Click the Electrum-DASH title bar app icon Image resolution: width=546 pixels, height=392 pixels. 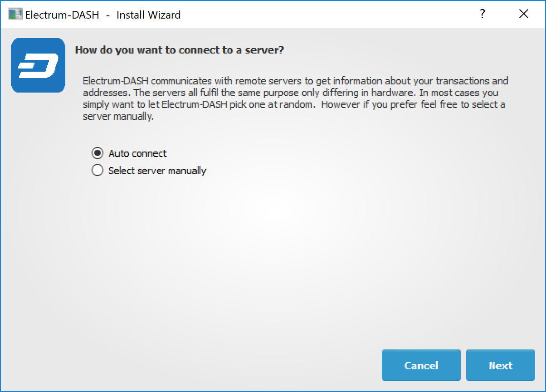pos(15,15)
